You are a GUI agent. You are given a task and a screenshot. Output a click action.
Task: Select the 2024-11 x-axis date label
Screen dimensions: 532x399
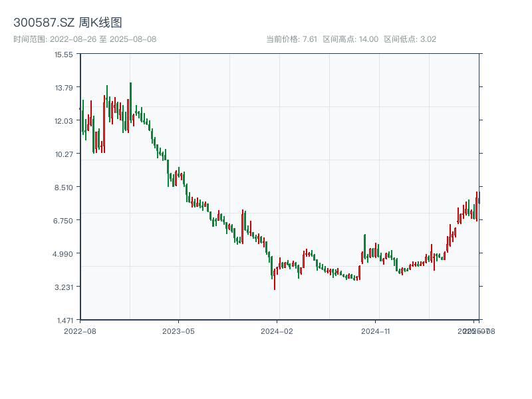pos(376,331)
